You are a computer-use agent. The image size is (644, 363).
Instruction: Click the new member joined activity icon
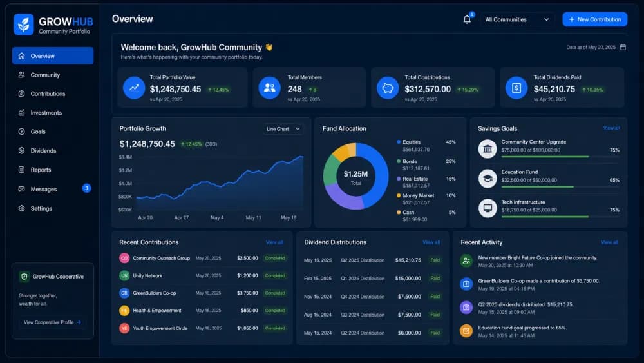[466, 260]
